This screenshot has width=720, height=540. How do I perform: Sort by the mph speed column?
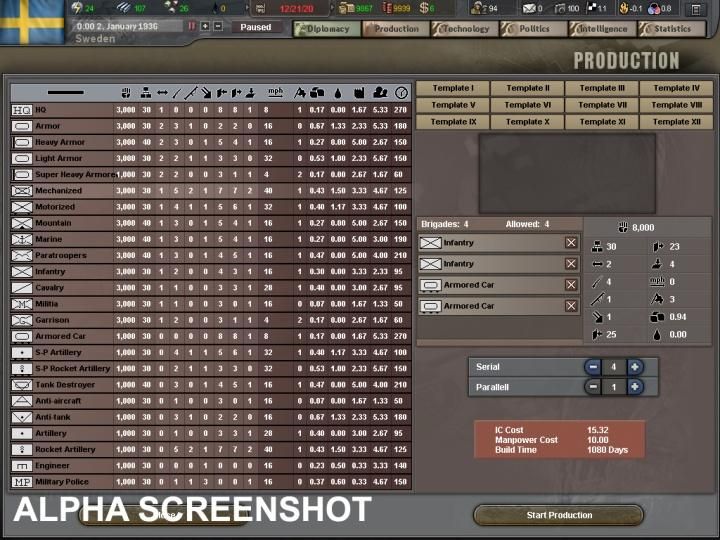(275, 92)
